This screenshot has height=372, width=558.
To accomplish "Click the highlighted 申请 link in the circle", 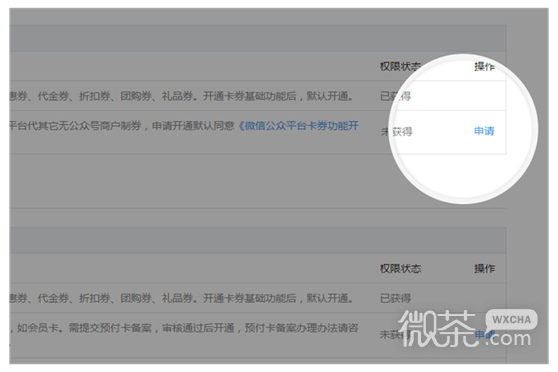I will click(484, 131).
